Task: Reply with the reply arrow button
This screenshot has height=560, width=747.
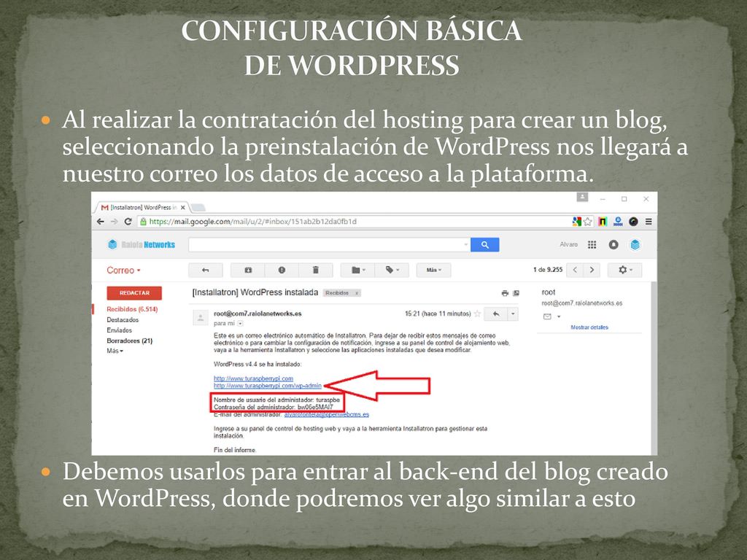Action: (x=496, y=314)
